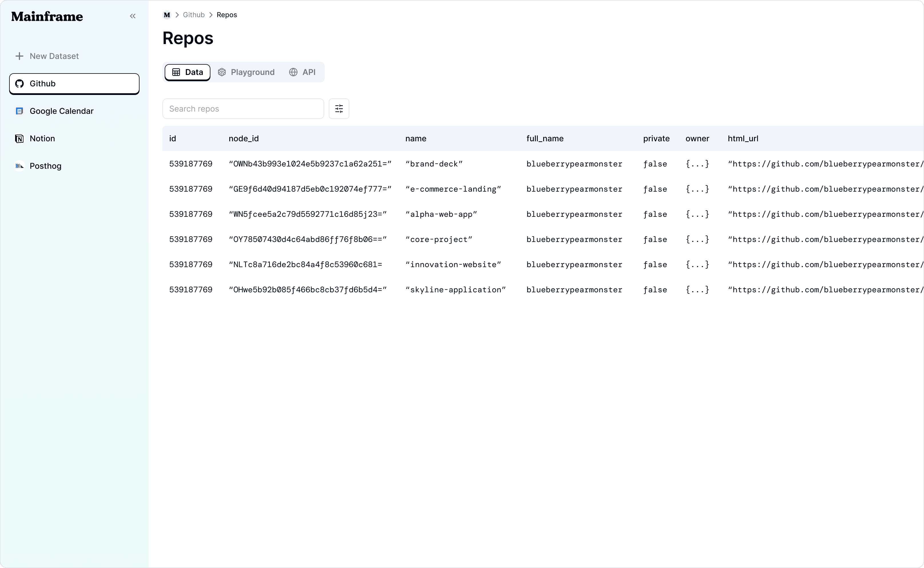Image resolution: width=924 pixels, height=568 pixels.
Task: Expand owner object in skyline-application row
Action: (x=697, y=290)
